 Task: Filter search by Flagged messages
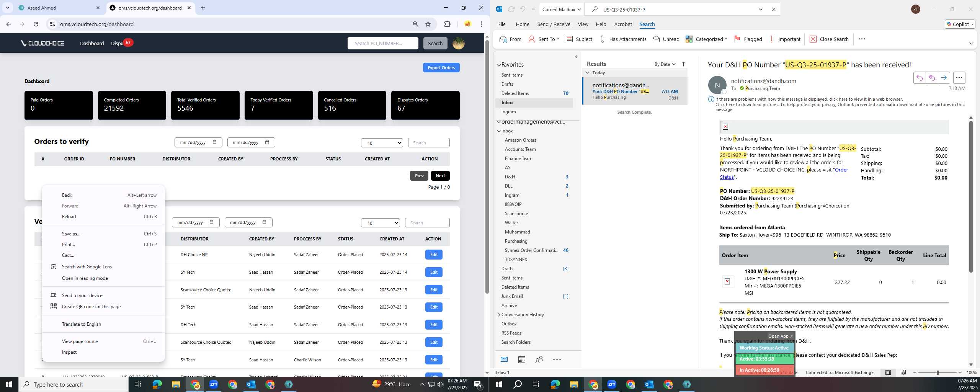(x=748, y=39)
